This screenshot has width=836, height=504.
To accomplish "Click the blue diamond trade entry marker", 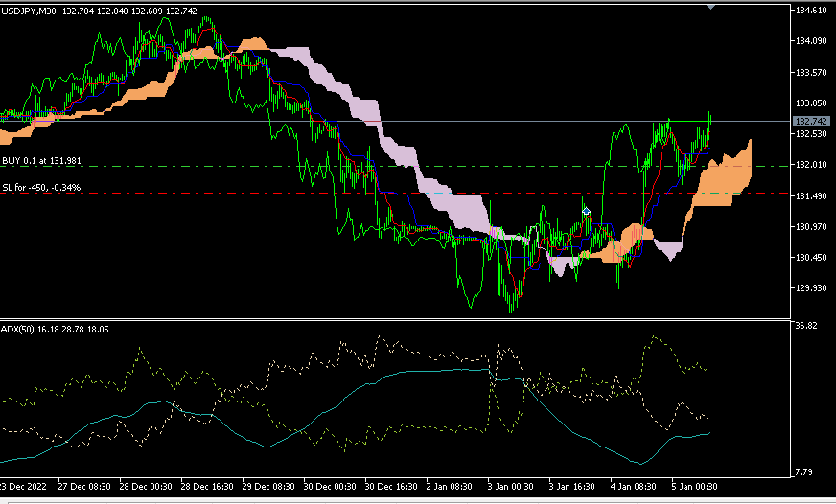I will click(x=586, y=209).
